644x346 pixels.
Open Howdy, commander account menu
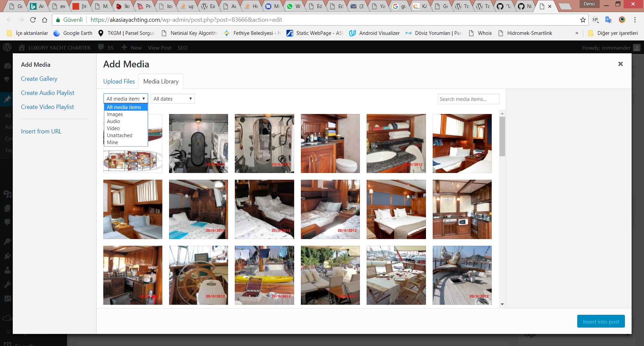(x=611, y=48)
